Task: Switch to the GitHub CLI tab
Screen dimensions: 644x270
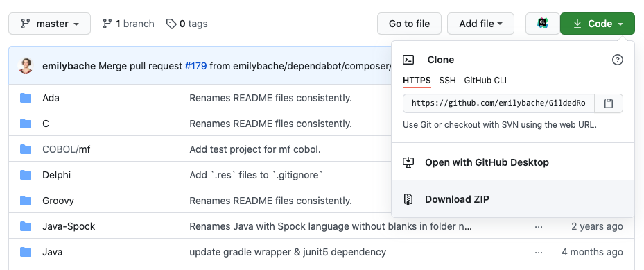Action: point(485,81)
